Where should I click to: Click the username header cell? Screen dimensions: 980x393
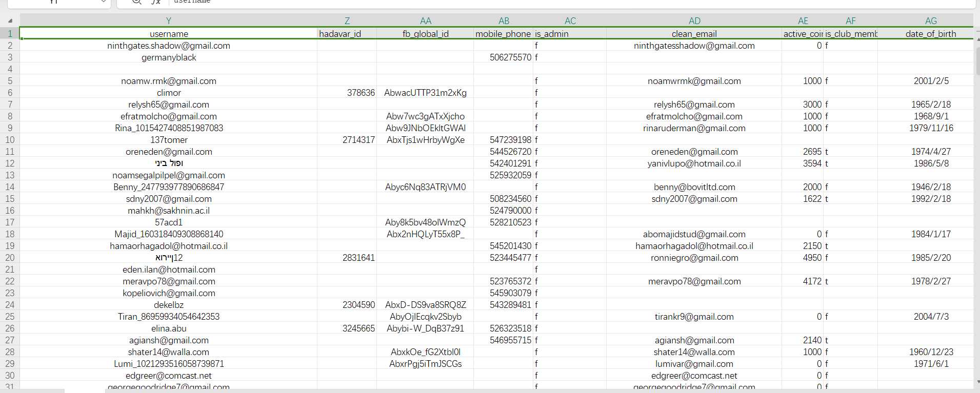click(169, 34)
